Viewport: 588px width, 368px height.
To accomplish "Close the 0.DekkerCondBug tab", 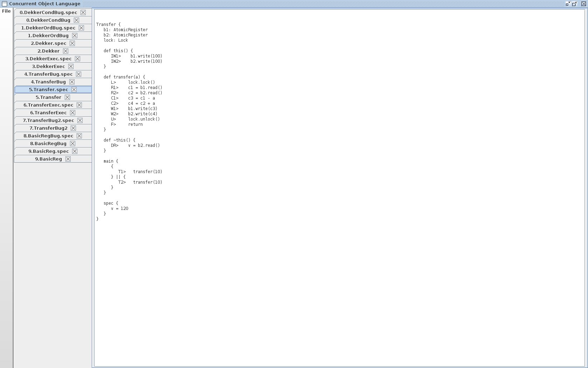I will click(76, 20).
